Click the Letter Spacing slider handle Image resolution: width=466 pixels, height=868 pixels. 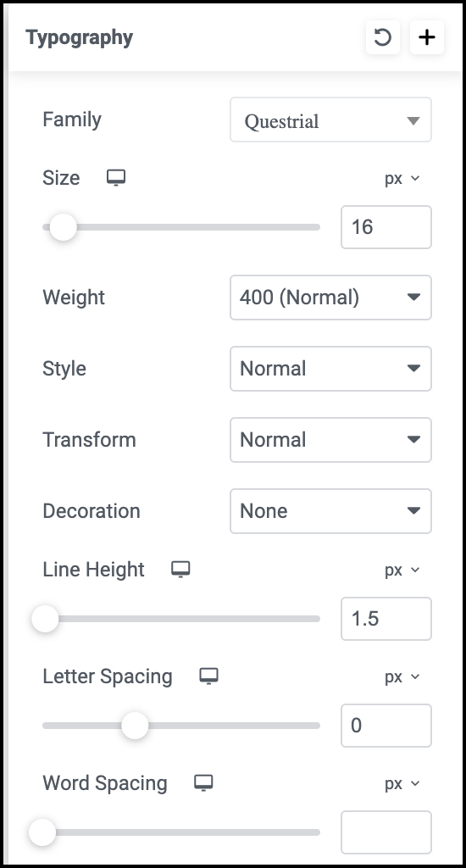coord(135,726)
